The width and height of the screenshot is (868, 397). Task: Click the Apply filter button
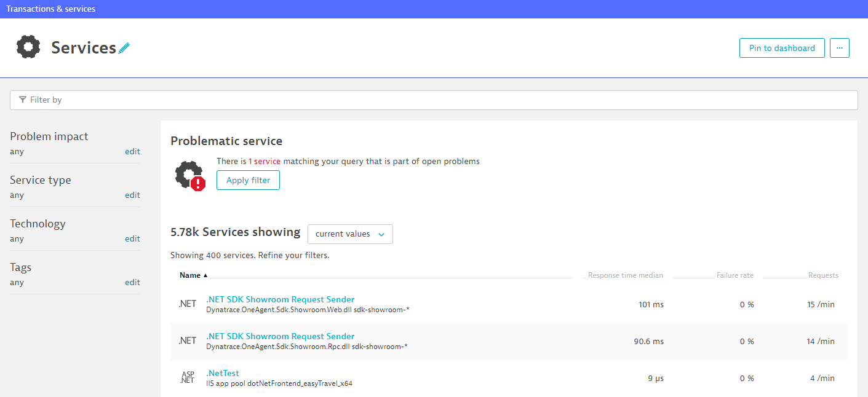click(248, 180)
